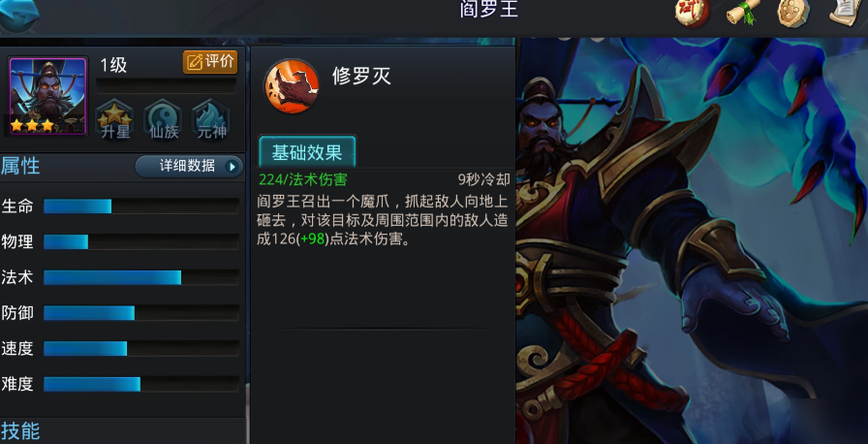Open the round stone tablet icon

[x=793, y=14]
